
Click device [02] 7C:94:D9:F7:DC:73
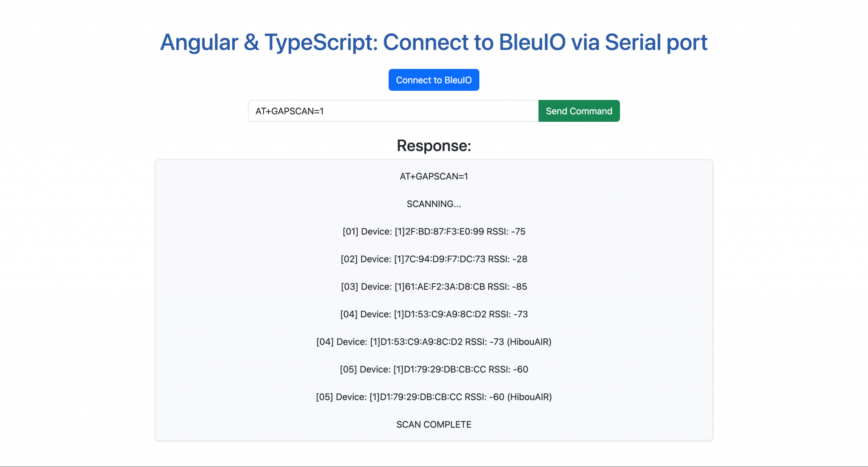(x=434, y=259)
